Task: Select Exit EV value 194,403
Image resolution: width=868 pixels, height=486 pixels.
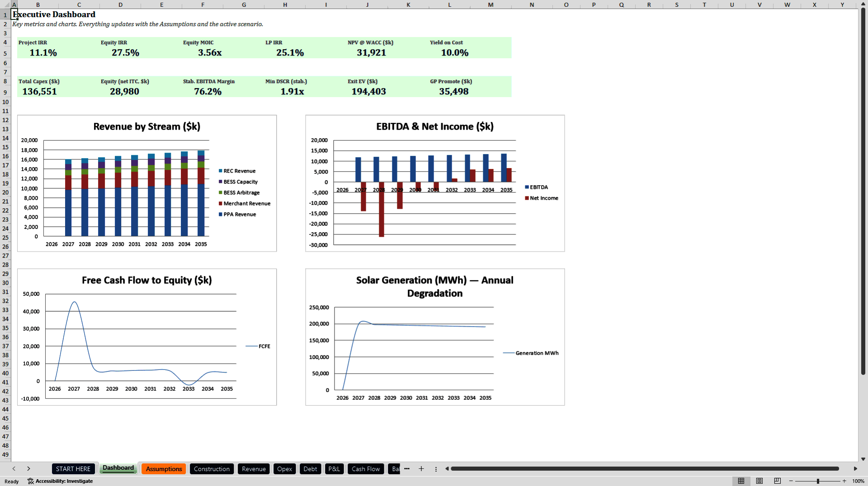Action: click(368, 92)
